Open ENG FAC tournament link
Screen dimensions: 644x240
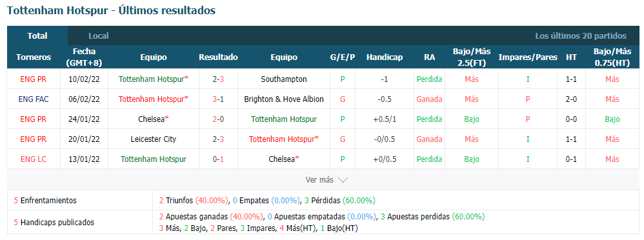tap(34, 99)
